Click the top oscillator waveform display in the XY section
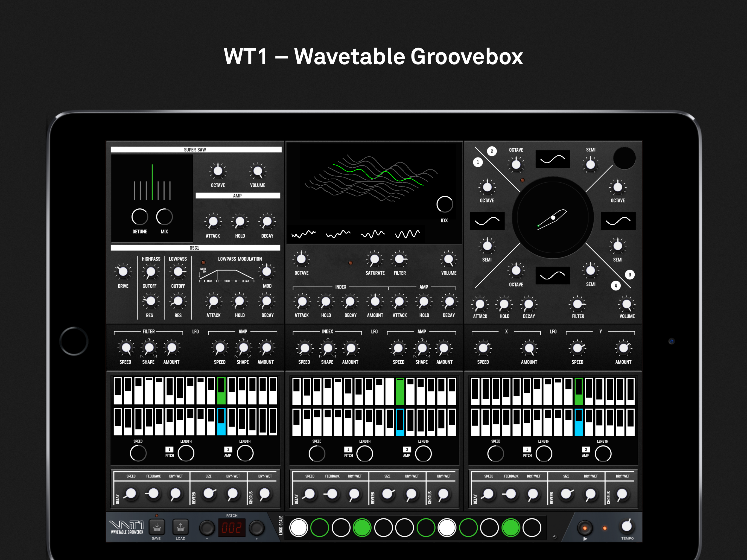The height and width of the screenshot is (560, 747). coord(553,159)
